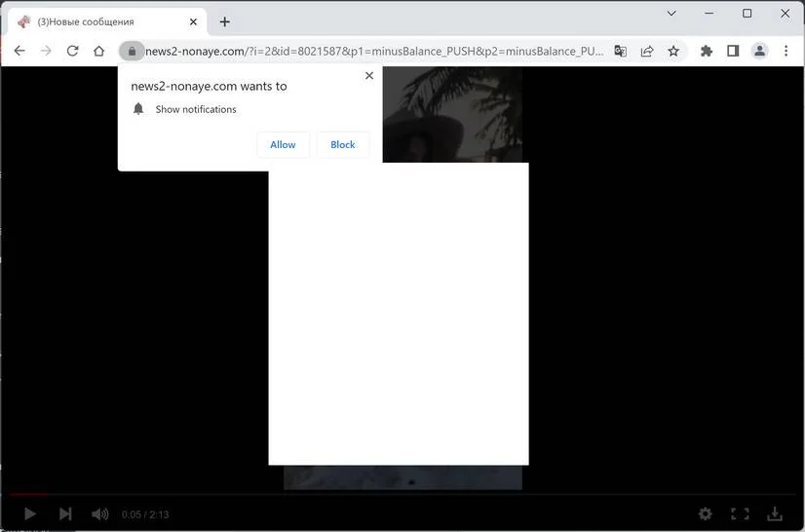Allow notifications from news2-nonaye.com
This screenshot has width=805, height=532.
pos(283,145)
